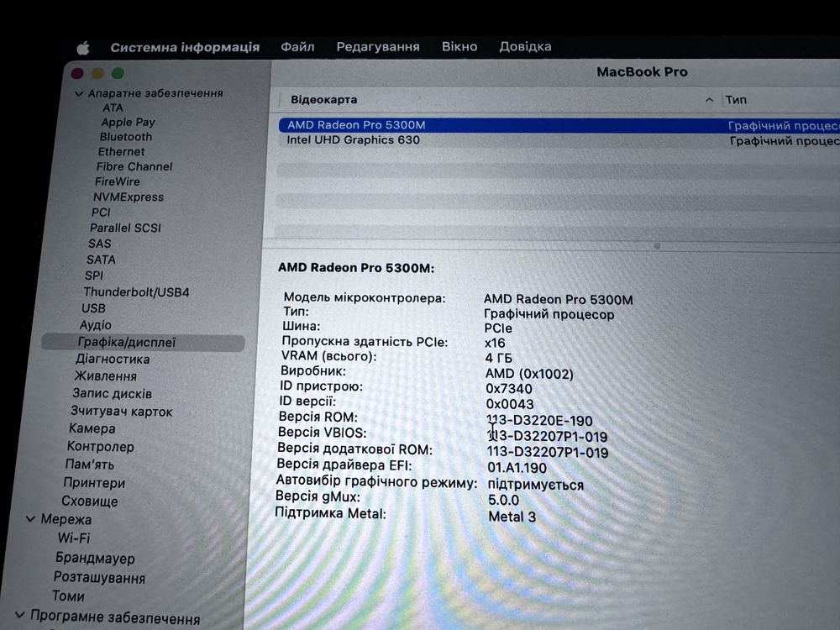Screen dimensions: 840x630
Task: Select Діагностика in the sidebar
Action: (x=113, y=359)
